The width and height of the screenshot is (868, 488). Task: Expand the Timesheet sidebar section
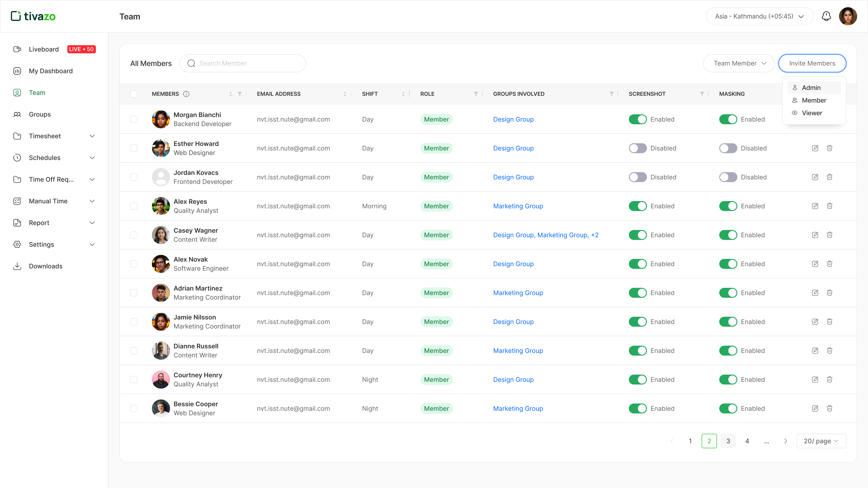[x=54, y=136]
